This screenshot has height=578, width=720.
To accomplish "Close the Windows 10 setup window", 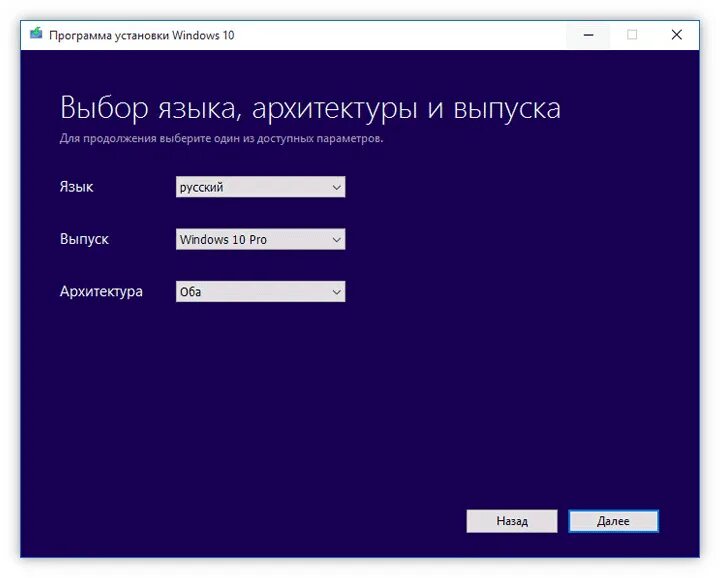I will pos(676,35).
